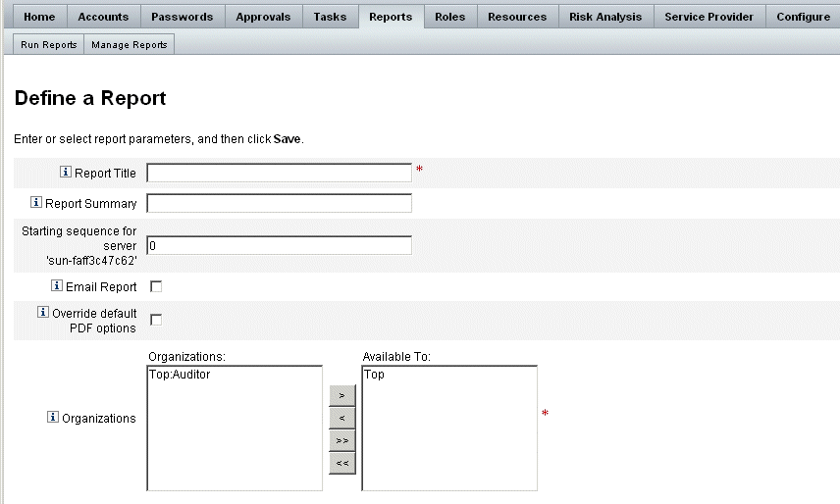Click the info icon beside Organizations label
The image size is (840, 504).
coord(53,417)
